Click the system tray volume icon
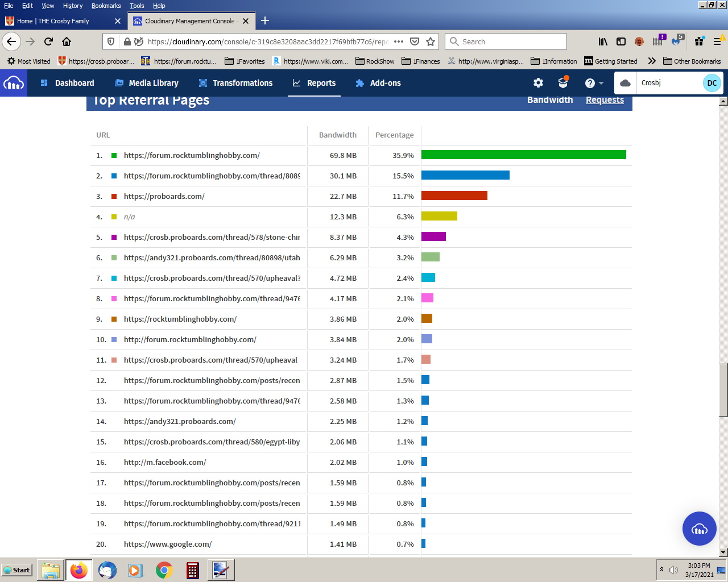The width and height of the screenshot is (728, 582). 673,570
